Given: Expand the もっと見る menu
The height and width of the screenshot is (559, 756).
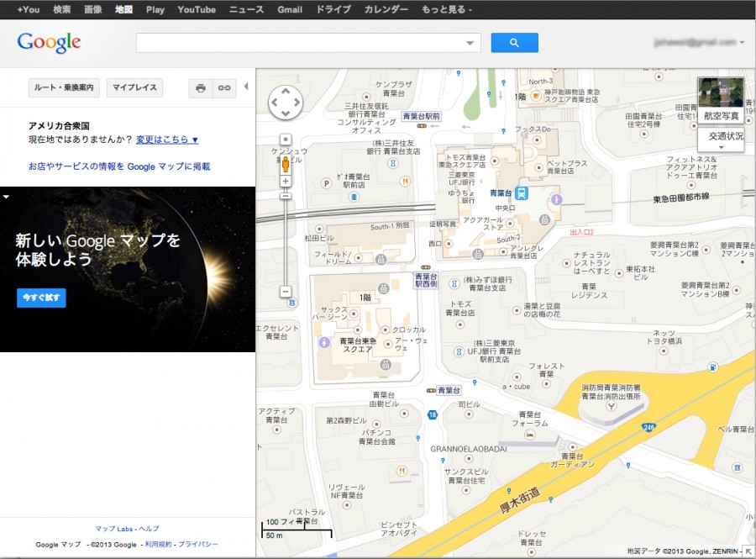Looking at the screenshot, I should point(447,9).
